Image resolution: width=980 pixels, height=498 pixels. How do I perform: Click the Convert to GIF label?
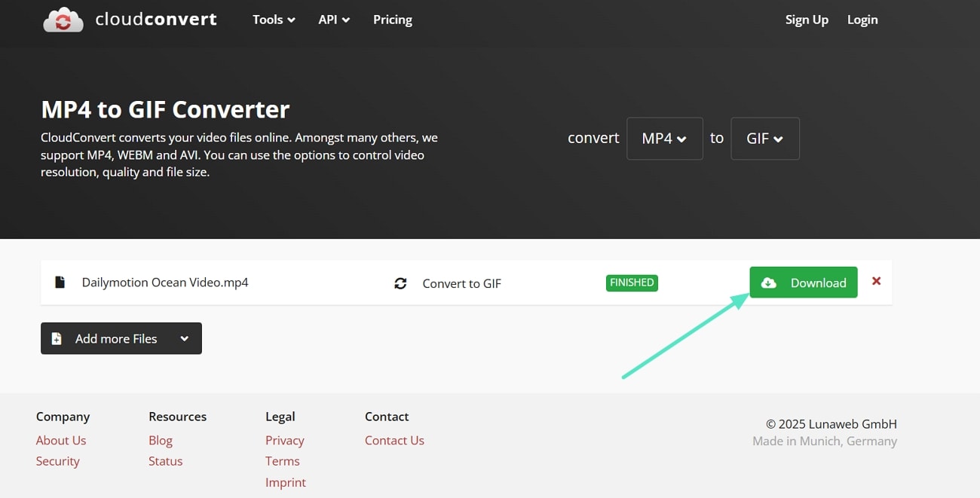[x=461, y=283]
